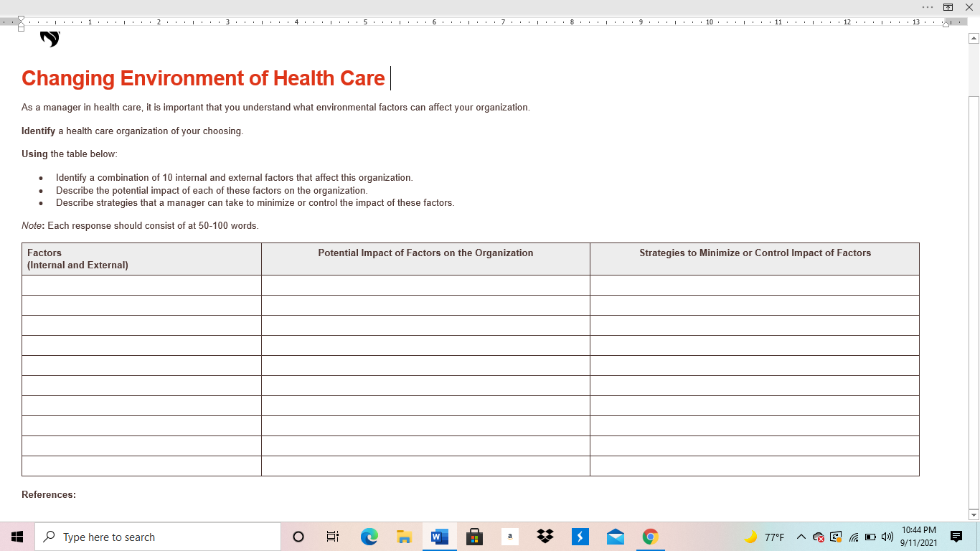Screen dimensions: 980x551
Task: Click the Ribbon Display Options icon
Action: (x=948, y=7)
